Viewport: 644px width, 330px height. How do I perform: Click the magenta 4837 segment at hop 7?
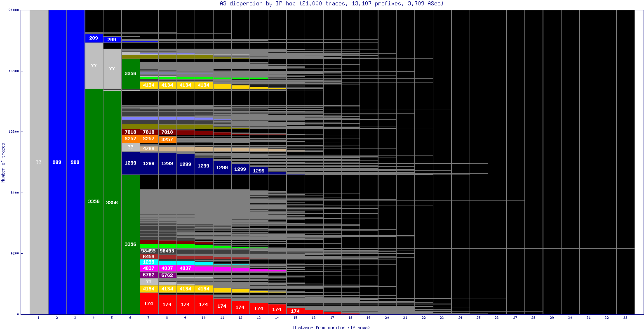tap(149, 268)
